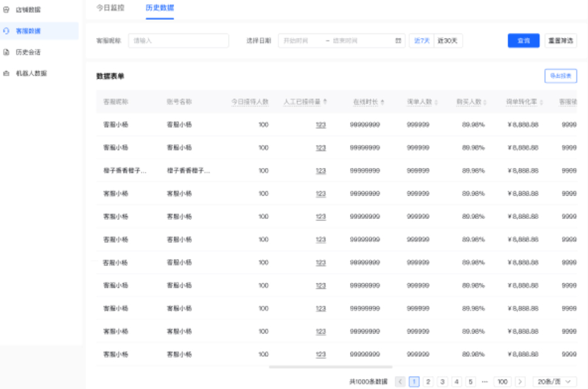This screenshot has width=588, height=389.
Task: Open the 选择日期 range picker
Action: tap(339, 41)
